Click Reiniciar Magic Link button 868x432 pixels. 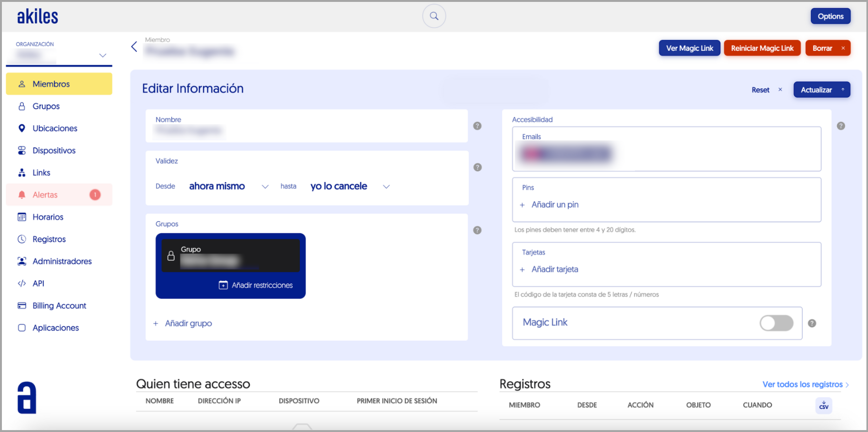762,48
